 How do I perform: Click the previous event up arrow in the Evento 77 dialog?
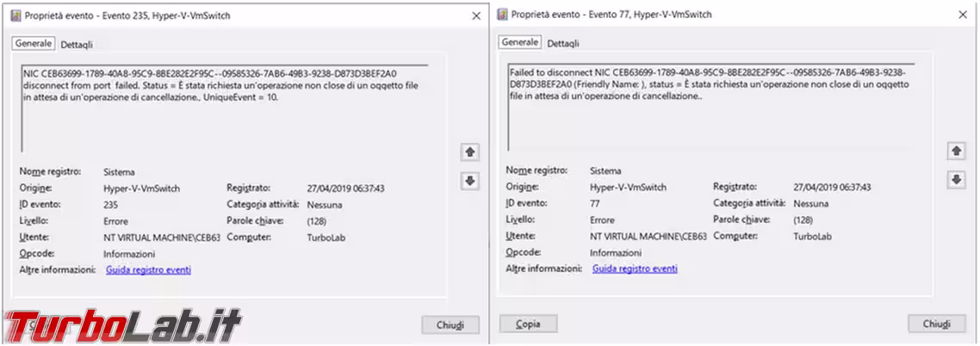(x=956, y=151)
